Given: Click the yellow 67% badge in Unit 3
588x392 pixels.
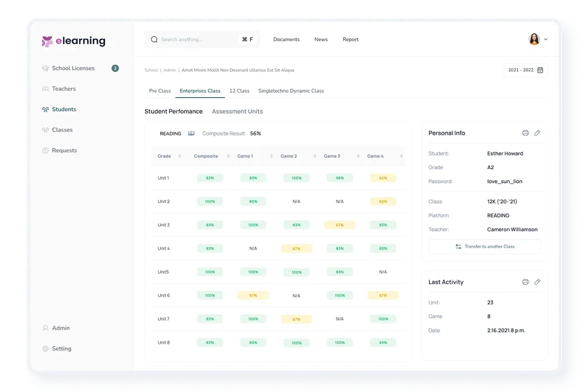Looking at the screenshot, I should (x=339, y=225).
